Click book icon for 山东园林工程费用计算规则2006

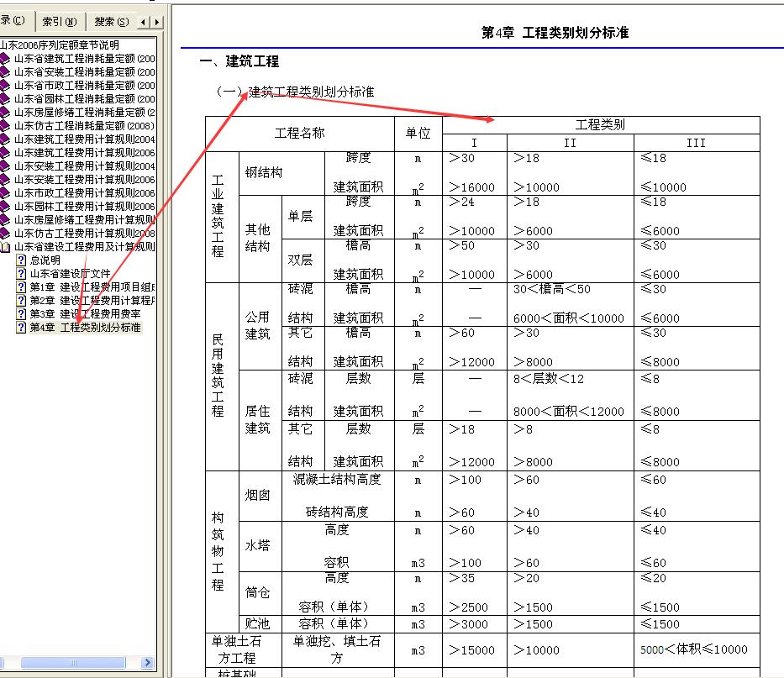pyautogui.click(x=5, y=207)
